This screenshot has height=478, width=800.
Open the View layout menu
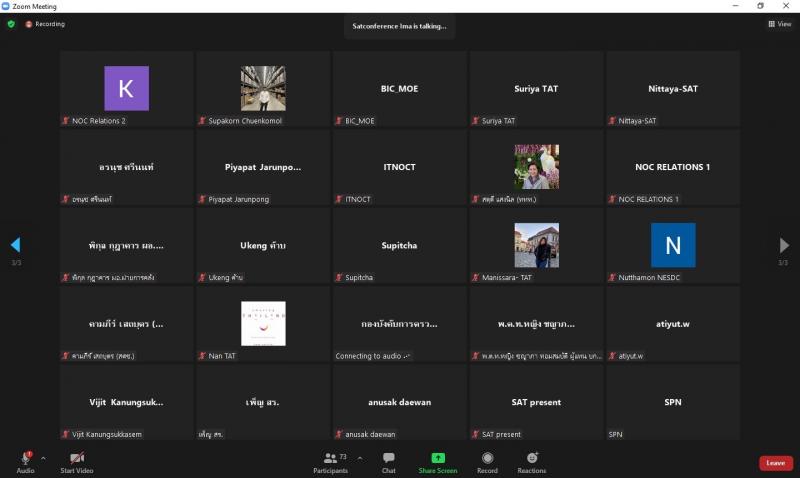pyautogui.click(x=780, y=24)
